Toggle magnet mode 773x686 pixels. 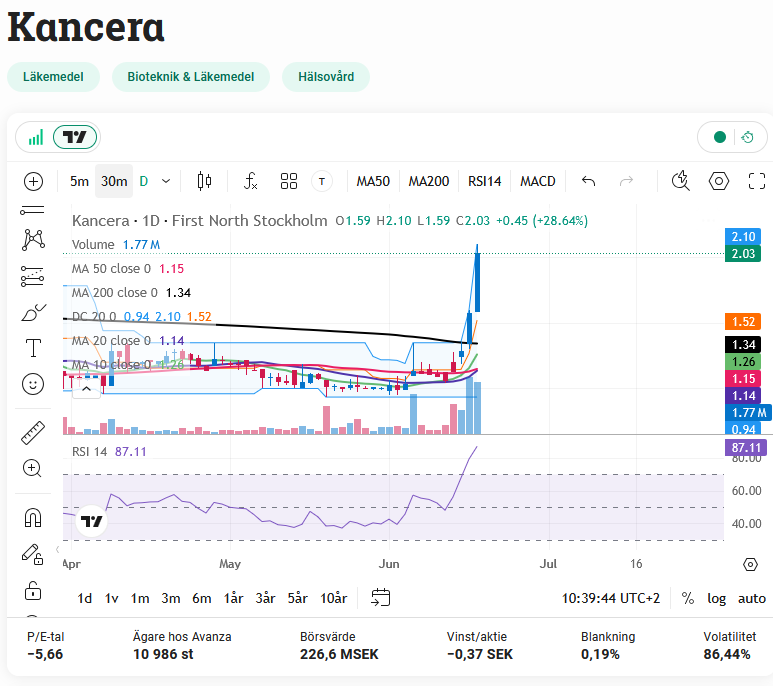coord(33,518)
